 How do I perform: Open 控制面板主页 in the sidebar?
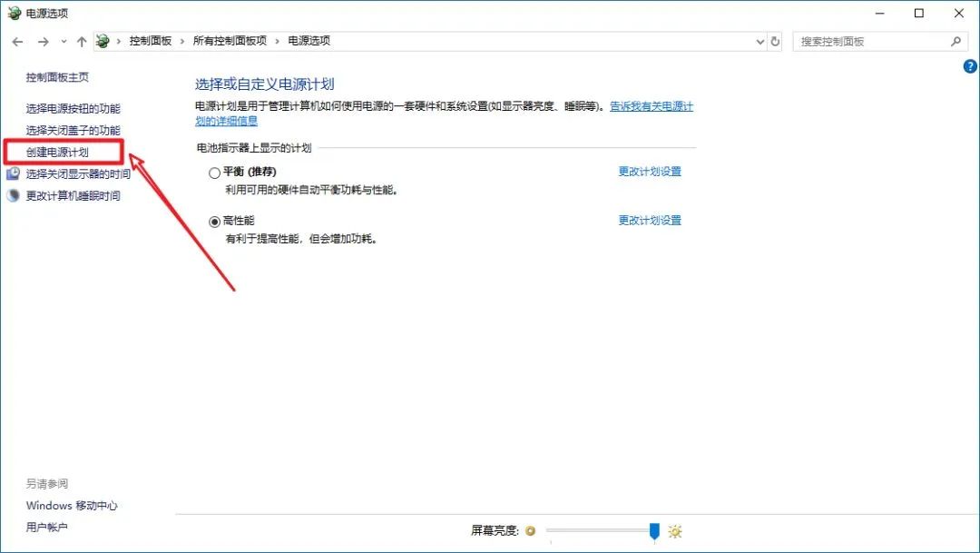pyautogui.click(x=57, y=78)
